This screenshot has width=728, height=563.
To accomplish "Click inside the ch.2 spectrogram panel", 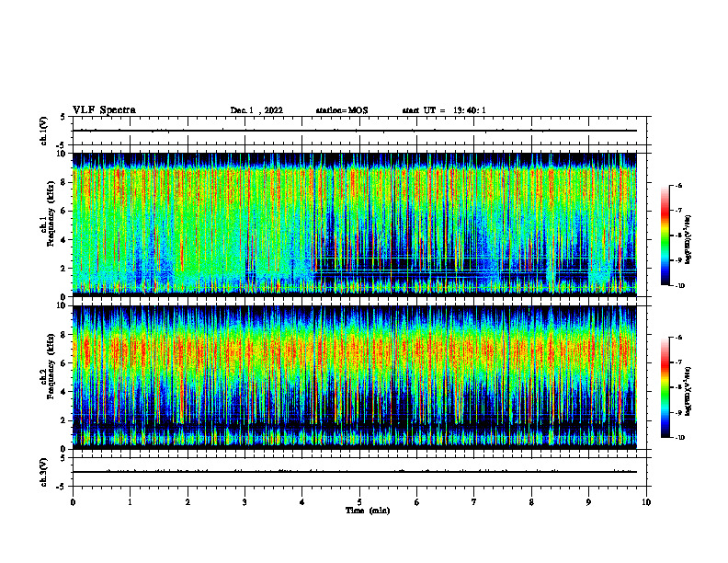I will (x=355, y=377).
